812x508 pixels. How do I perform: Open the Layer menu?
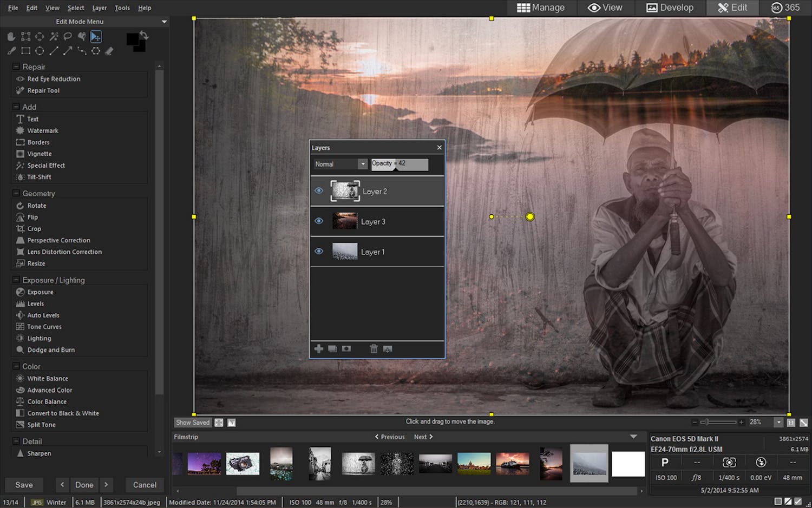99,8
